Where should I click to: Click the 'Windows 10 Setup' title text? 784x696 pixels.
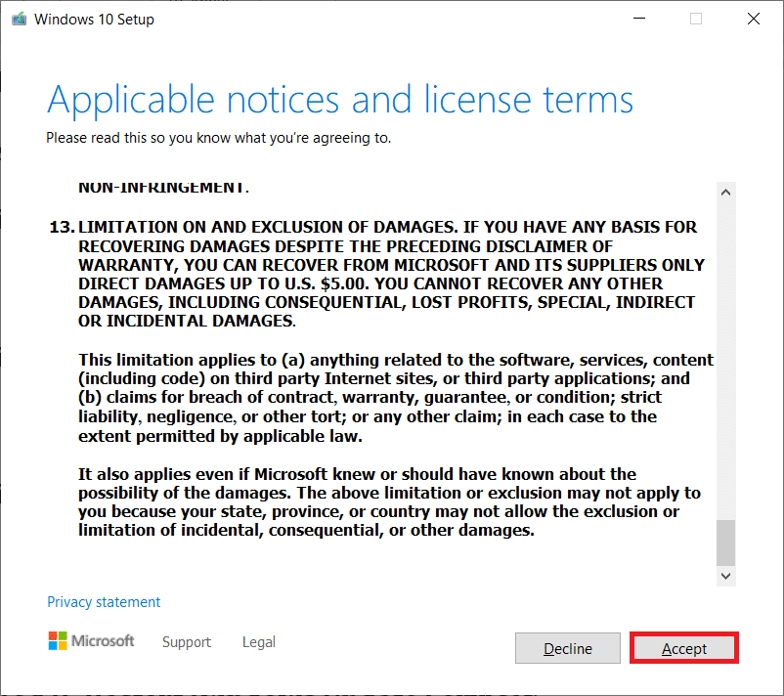click(x=94, y=19)
